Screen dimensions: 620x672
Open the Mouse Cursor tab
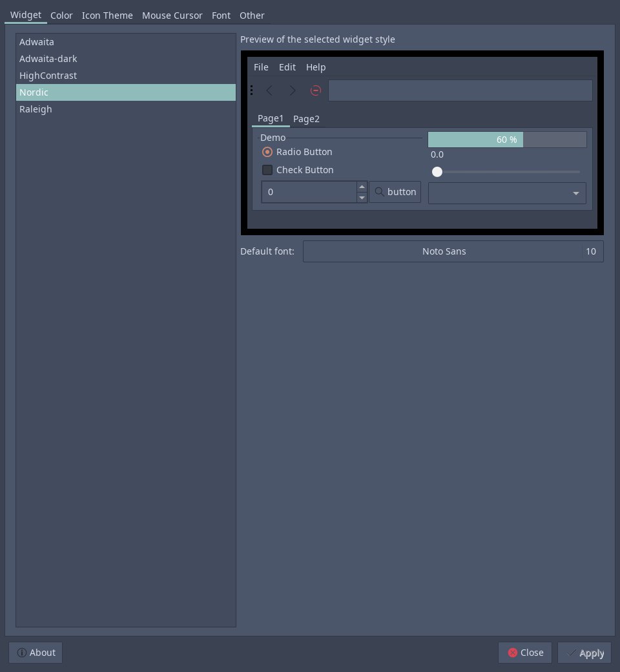(172, 16)
